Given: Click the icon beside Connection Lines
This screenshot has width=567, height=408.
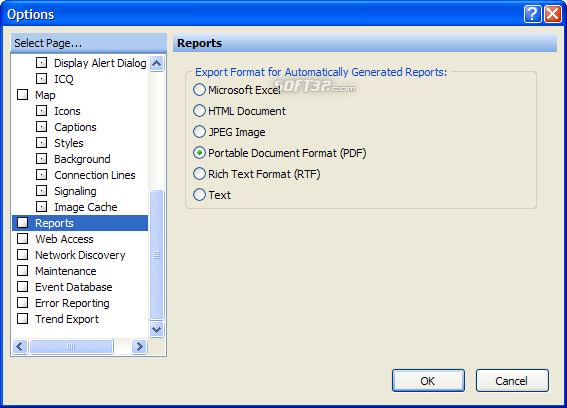Looking at the screenshot, I should click(x=42, y=174).
